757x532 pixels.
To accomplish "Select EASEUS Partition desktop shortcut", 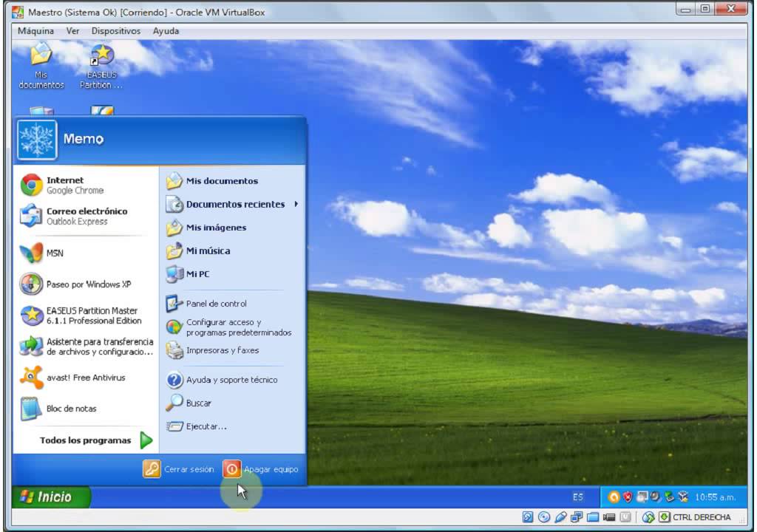I will click(101, 66).
